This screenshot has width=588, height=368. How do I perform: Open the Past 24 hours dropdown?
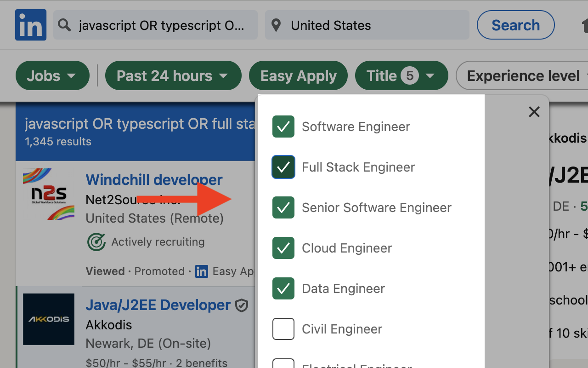[x=173, y=76]
